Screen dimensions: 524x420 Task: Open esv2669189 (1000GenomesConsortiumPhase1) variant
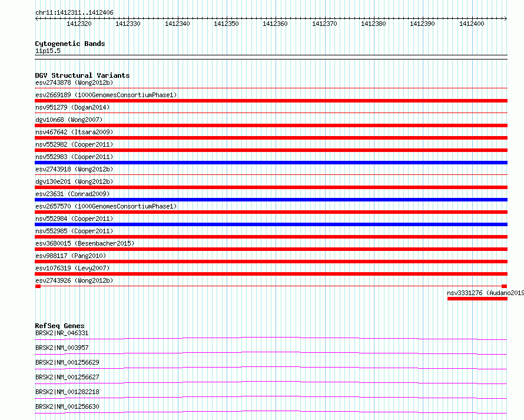point(106,95)
